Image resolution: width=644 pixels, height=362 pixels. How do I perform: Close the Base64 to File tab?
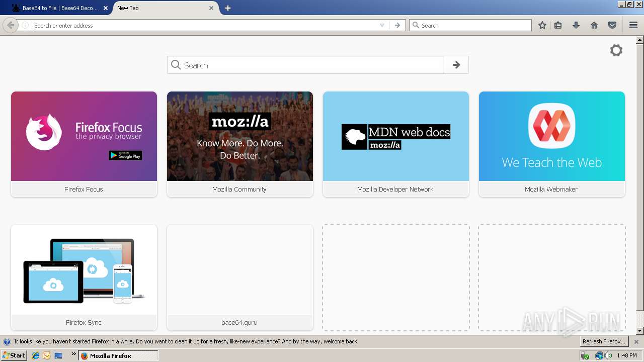[105, 8]
